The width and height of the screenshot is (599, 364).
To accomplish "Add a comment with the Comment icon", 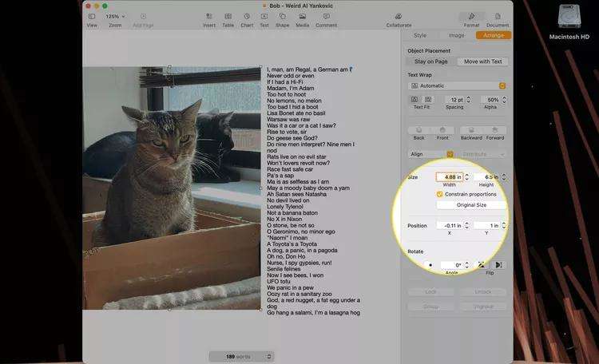I will [x=326, y=16].
